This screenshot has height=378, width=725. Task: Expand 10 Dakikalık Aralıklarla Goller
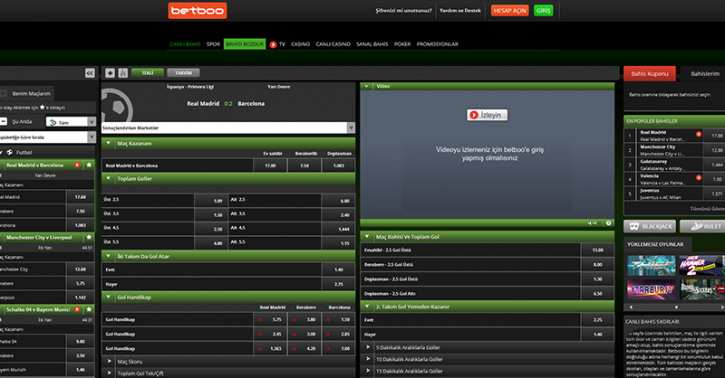(368, 359)
